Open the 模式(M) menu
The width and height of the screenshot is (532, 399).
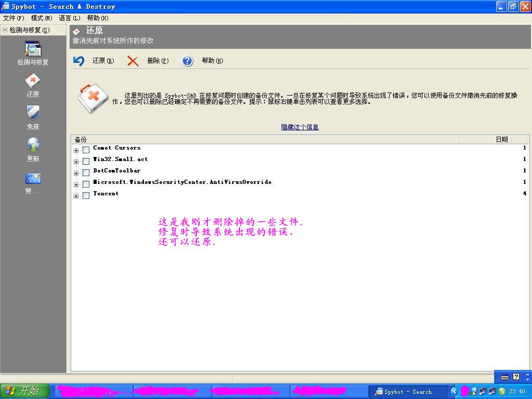pos(42,18)
